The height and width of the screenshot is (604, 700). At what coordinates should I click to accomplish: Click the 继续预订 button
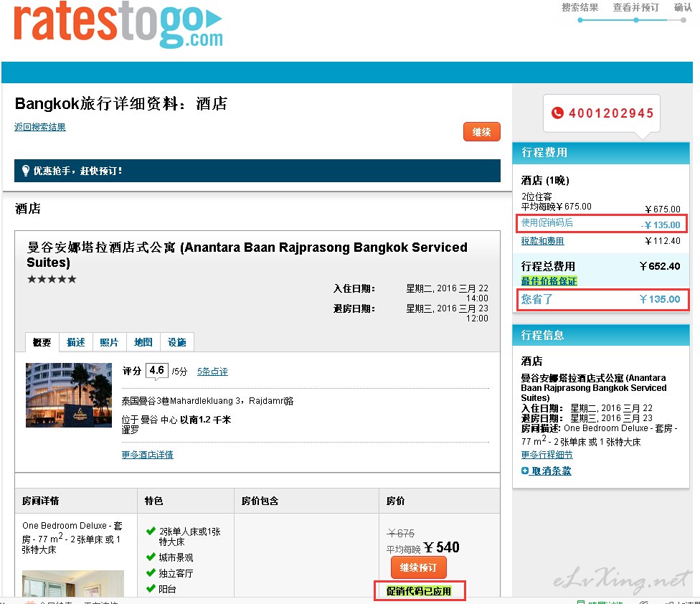(x=418, y=567)
